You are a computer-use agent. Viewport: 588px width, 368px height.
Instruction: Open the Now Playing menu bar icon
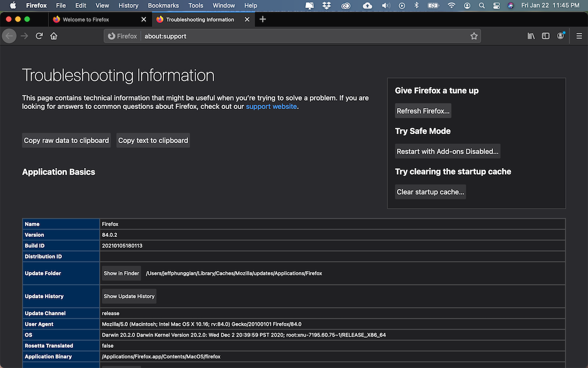click(x=402, y=5)
